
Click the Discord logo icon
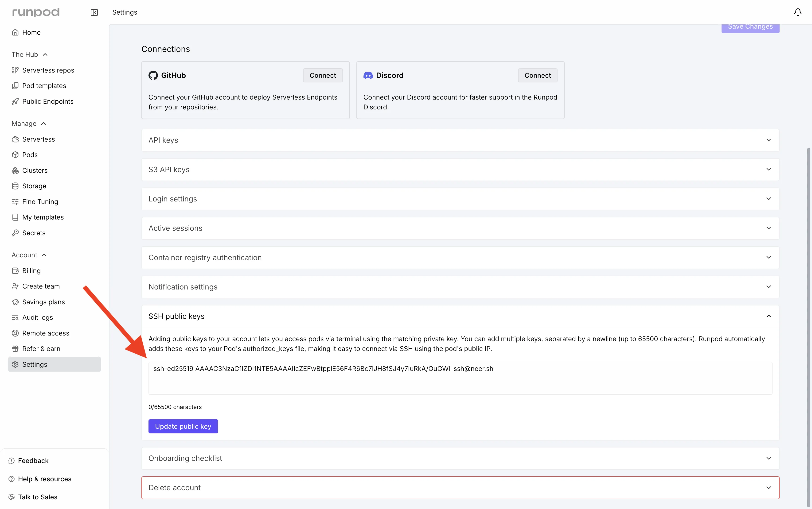(368, 75)
